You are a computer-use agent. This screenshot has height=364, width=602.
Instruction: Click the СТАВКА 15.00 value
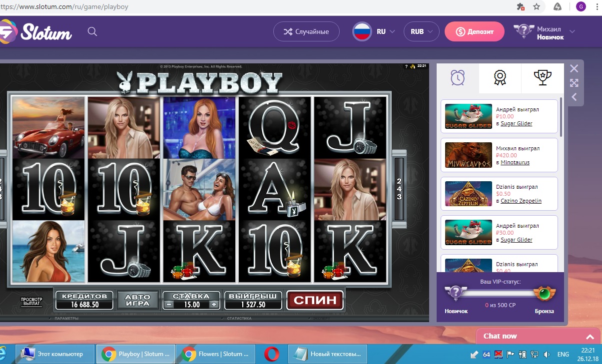[192, 305]
